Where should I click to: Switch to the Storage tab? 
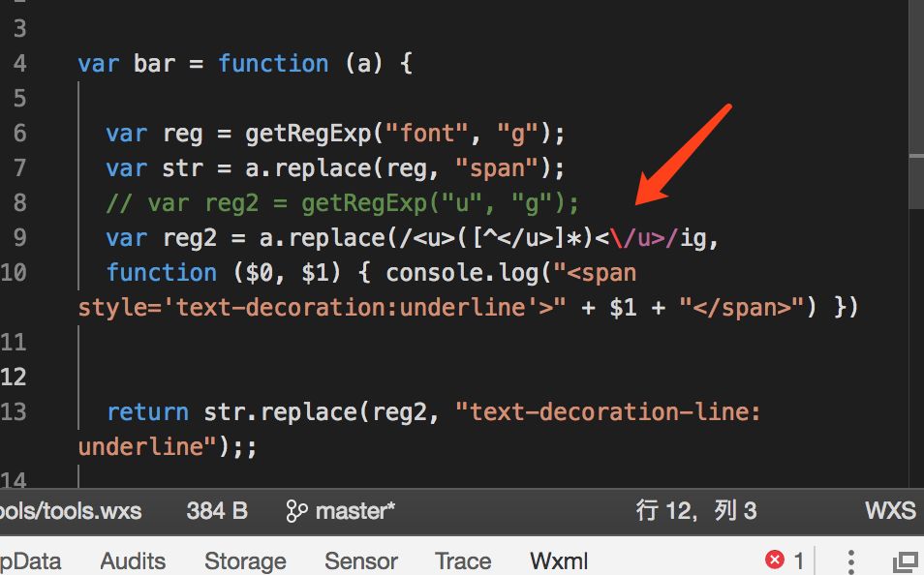[x=245, y=560]
